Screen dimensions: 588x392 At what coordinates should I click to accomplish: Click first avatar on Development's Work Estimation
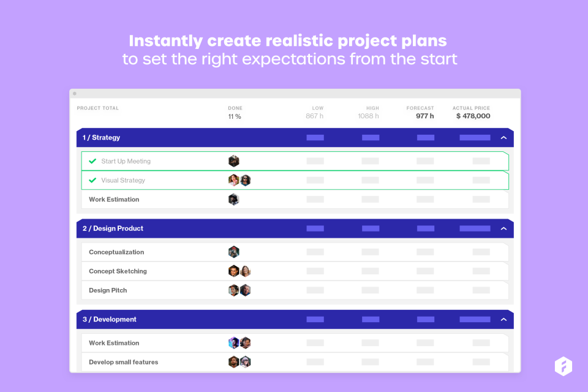(233, 343)
